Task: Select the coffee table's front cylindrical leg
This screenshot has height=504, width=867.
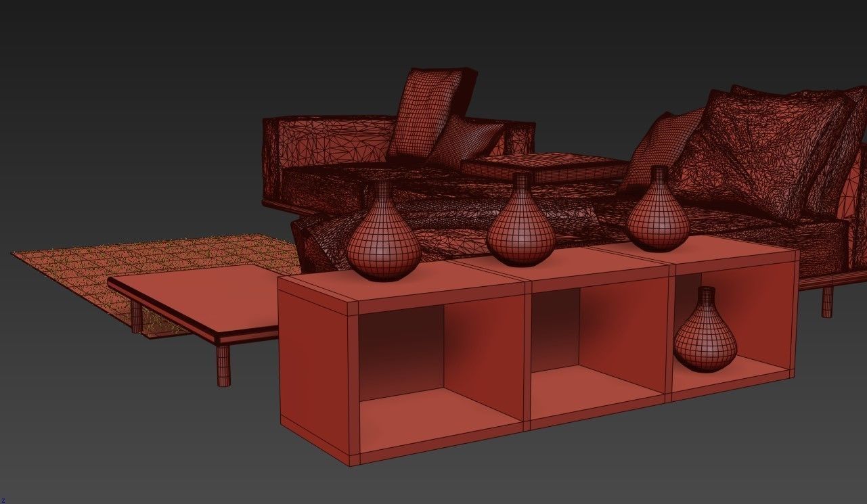Action: coord(223,365)
